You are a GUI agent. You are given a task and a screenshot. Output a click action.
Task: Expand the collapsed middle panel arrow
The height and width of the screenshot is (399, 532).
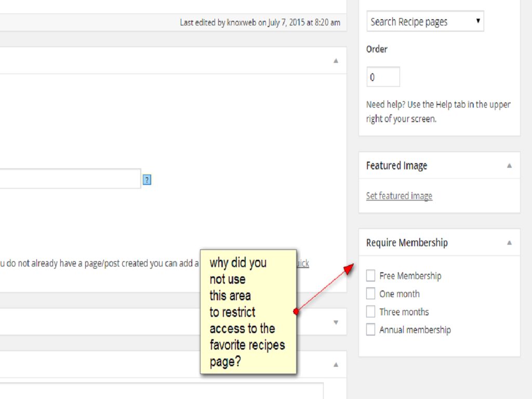pyautogui.click(x=336, y=322)
